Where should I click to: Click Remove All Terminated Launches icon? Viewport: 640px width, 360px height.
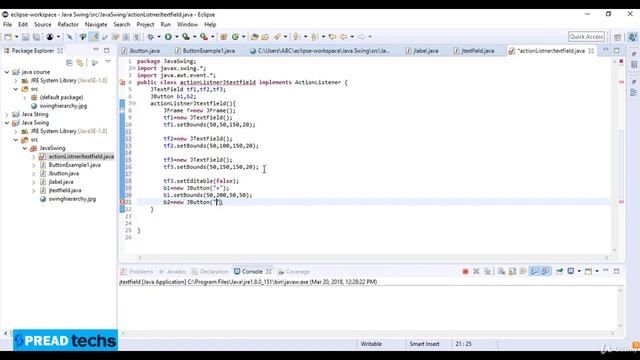487,271
